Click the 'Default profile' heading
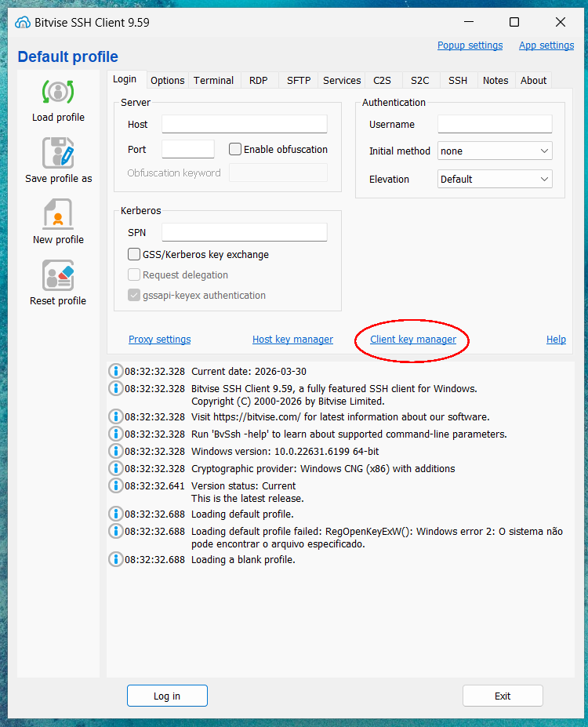 point(67,56)
